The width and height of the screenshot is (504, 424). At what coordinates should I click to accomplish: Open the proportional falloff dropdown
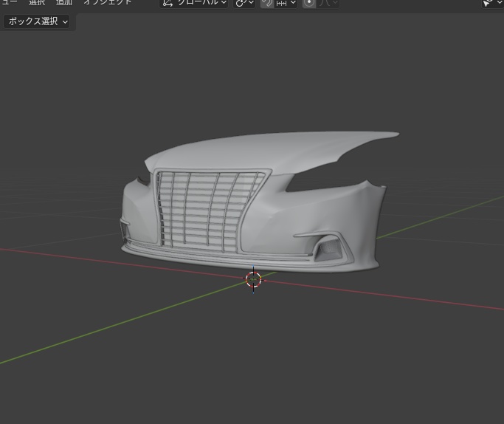(328, 3)
